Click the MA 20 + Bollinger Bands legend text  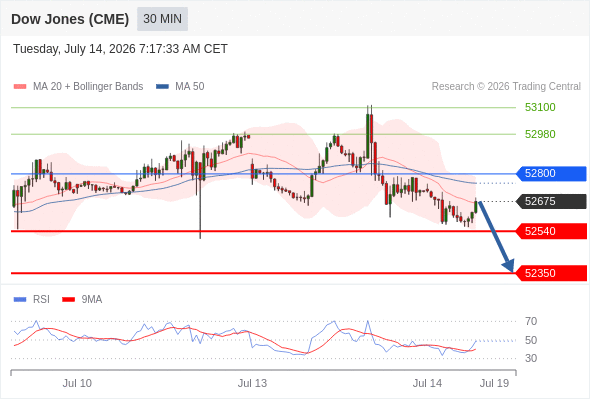[x=88, y=87]
